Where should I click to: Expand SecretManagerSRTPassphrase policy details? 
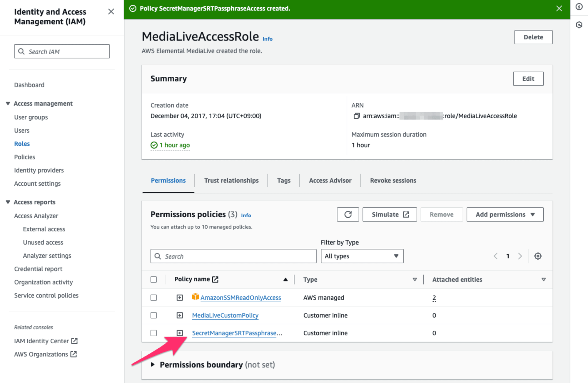[180, 333]
